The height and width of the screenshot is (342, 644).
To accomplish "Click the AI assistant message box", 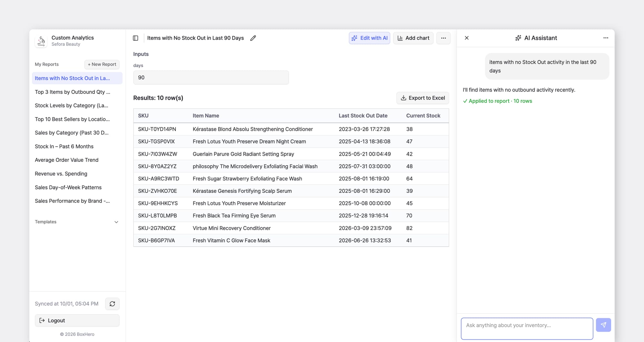I will (x=527, y=328).
